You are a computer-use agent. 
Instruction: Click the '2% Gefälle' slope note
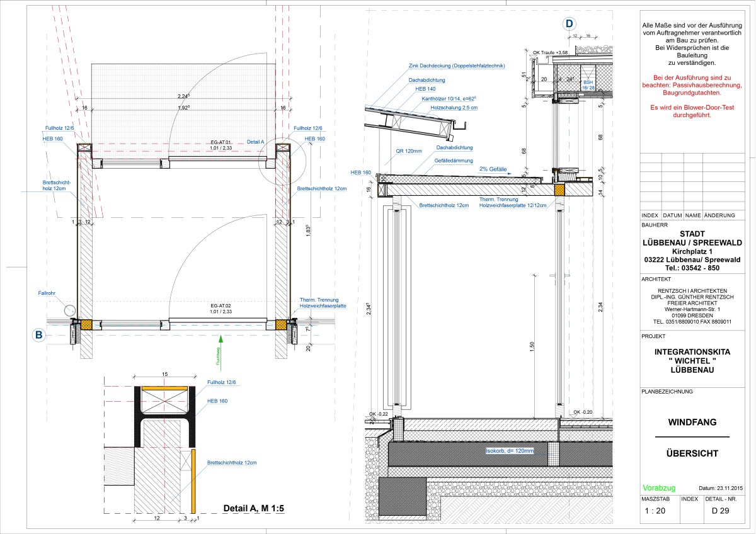pyautogui.click(x=494, y=169)
